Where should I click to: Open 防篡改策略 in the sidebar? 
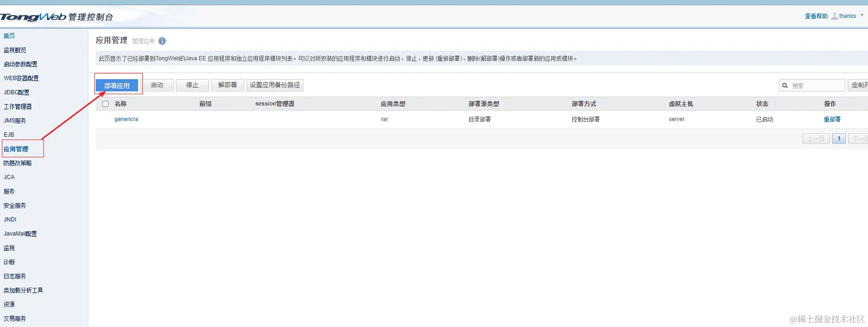pos(18,163)
